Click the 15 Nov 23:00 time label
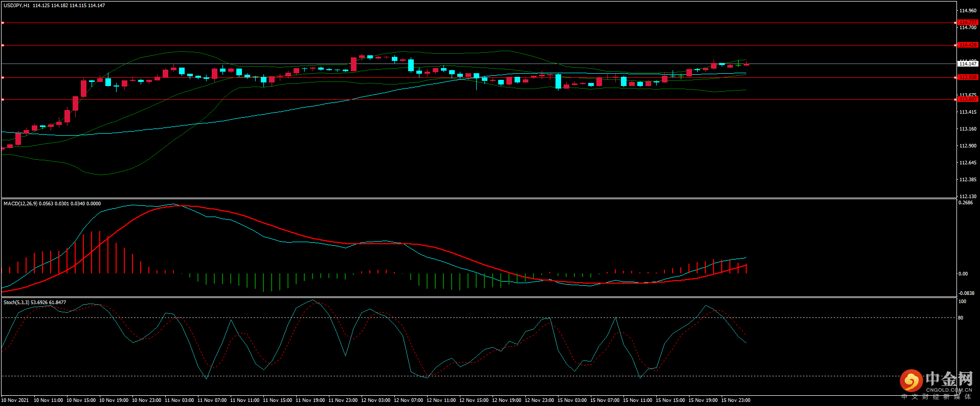The image size is (980, 406). coord(736,400)
